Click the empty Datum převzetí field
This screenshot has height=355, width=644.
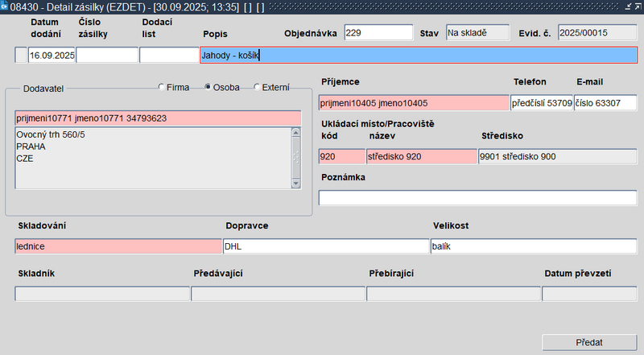coord(589,294)
